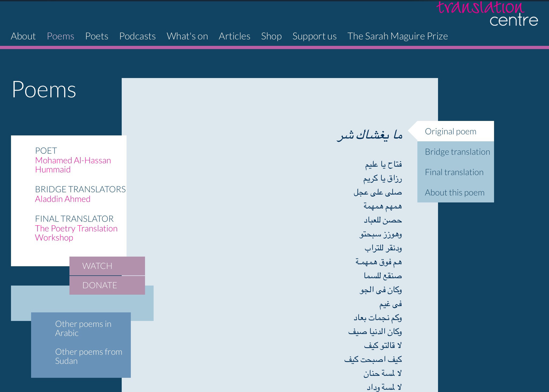The width and height of the screenshot is (549, 392).
Task: Visit the Shop page
Action: pyautogui.click(x=271, y=36)
